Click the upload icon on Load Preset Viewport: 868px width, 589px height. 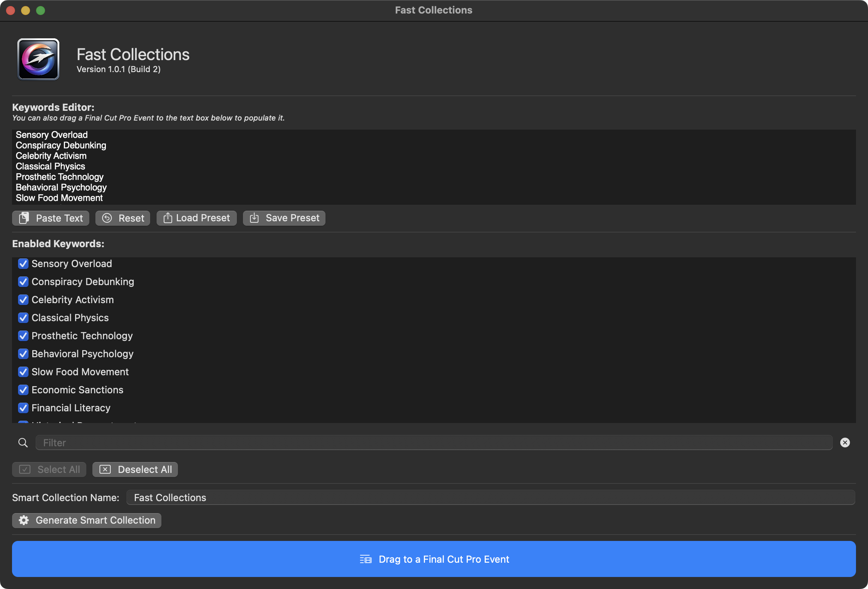point(168,218)
